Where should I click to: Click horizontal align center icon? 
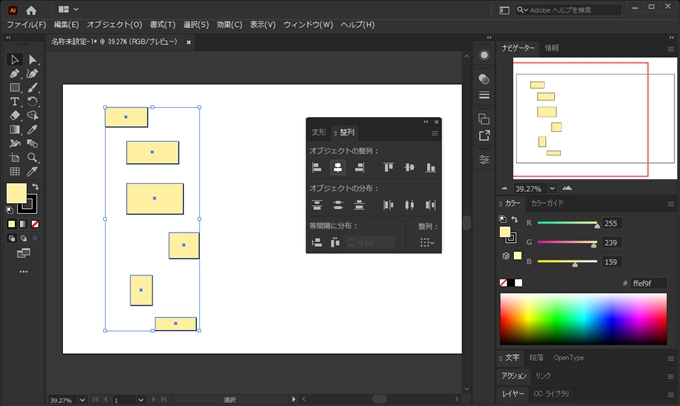click(x=338, y=167)
